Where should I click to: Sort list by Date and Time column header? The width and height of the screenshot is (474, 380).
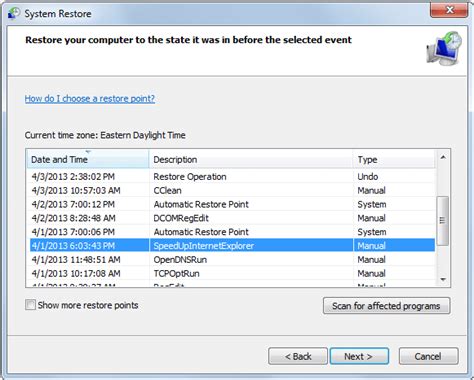click(x=87, y=159)
